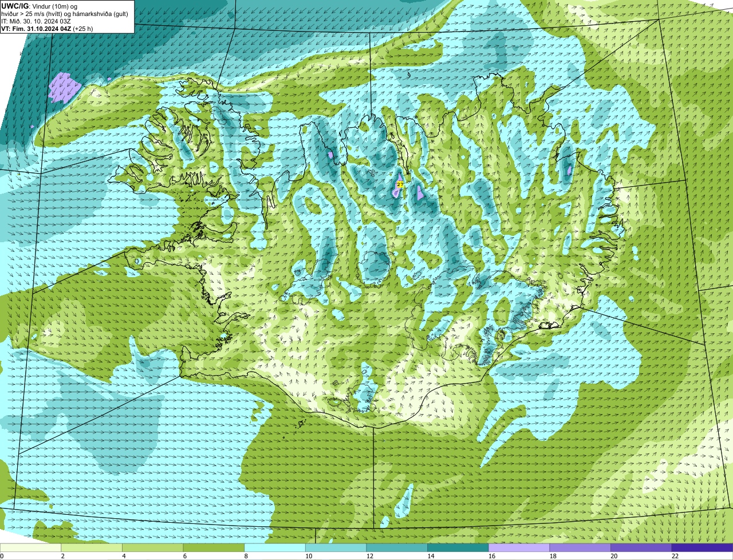Viewport: 733px width, 560px height.
Task: Select the 6–8 m/s olive green legend swatch
Action: coord(214,547)
